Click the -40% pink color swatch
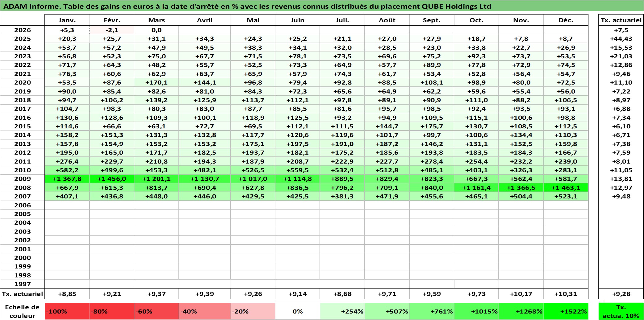 [x=205, y=311]
